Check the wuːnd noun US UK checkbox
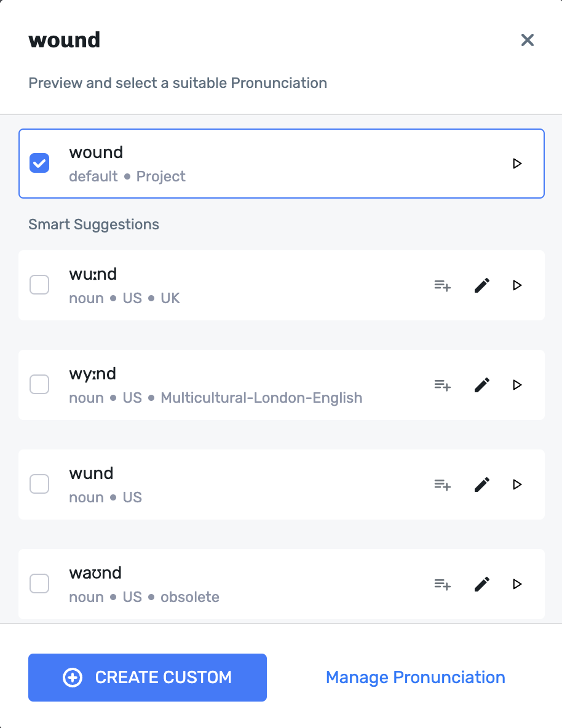The height and width of the screenshot is (728, 562). (x=40, y=285)
